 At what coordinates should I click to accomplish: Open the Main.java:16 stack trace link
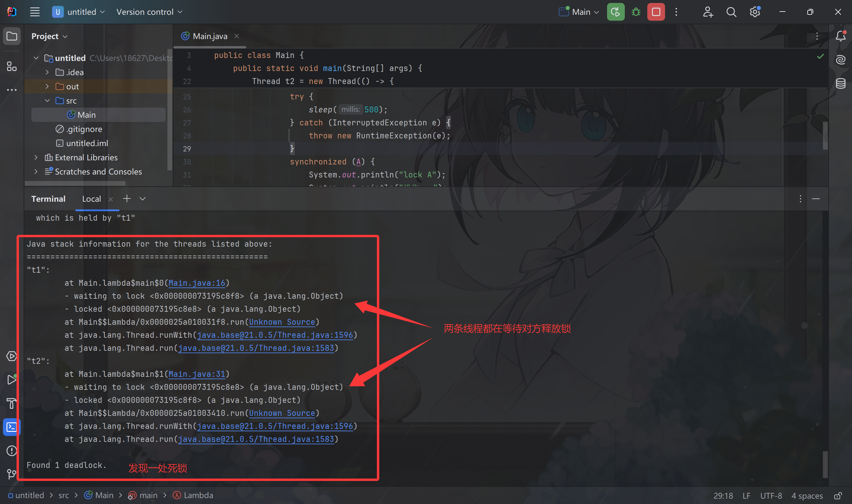[x=197, y=283]
